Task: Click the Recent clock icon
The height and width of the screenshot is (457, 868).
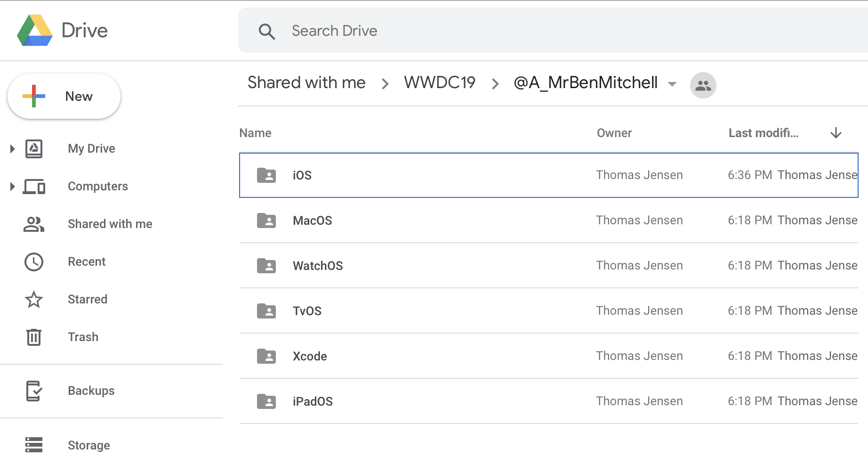Action: 34,262
